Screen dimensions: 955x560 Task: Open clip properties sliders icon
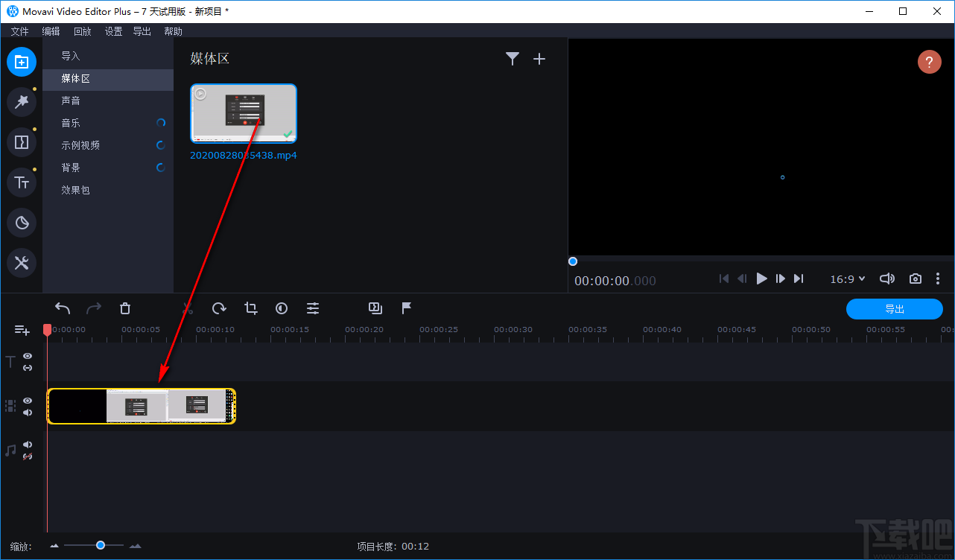click(x=313, y=308)
